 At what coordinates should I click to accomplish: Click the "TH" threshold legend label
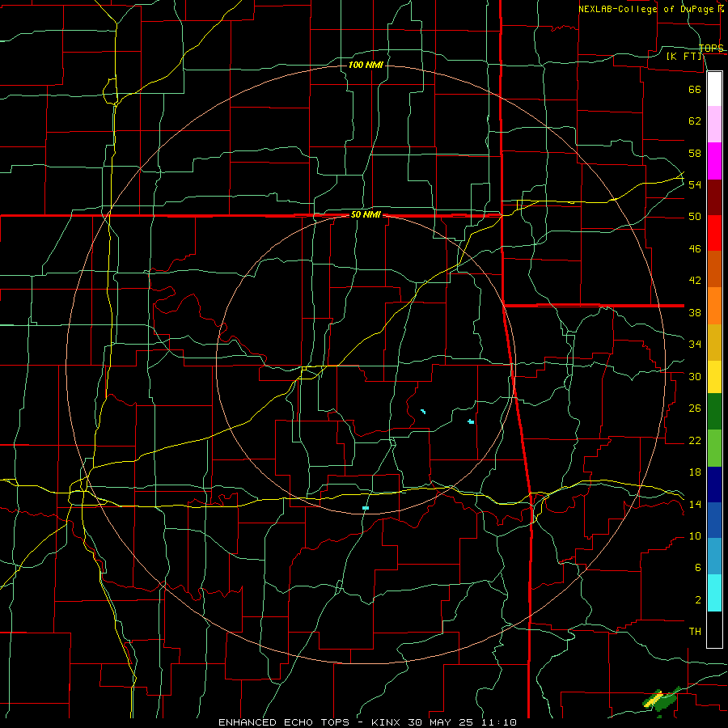695,632
